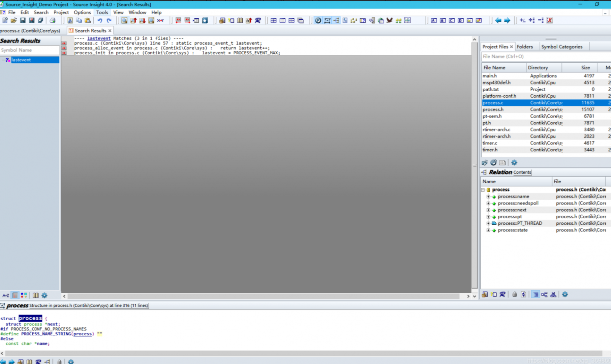Switch to the Symbol Categories tab
This screenshot has height=364, width=611.
562,47
